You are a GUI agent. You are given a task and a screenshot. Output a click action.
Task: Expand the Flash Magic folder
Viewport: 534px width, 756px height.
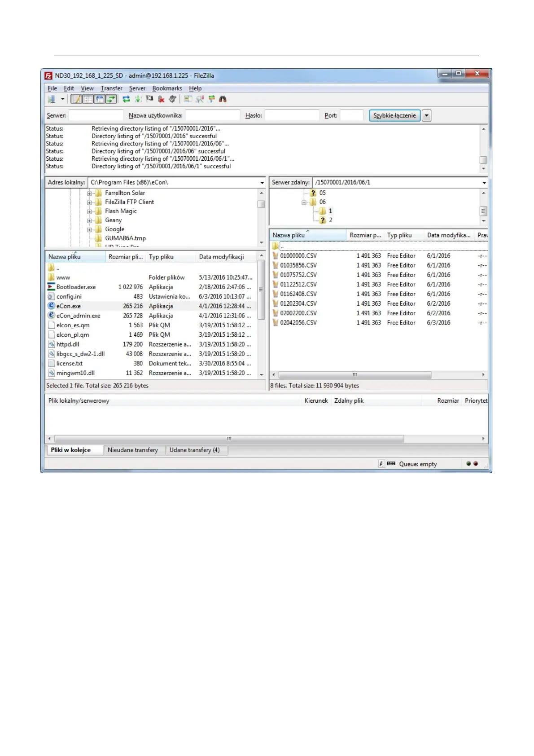coord(89,211)
